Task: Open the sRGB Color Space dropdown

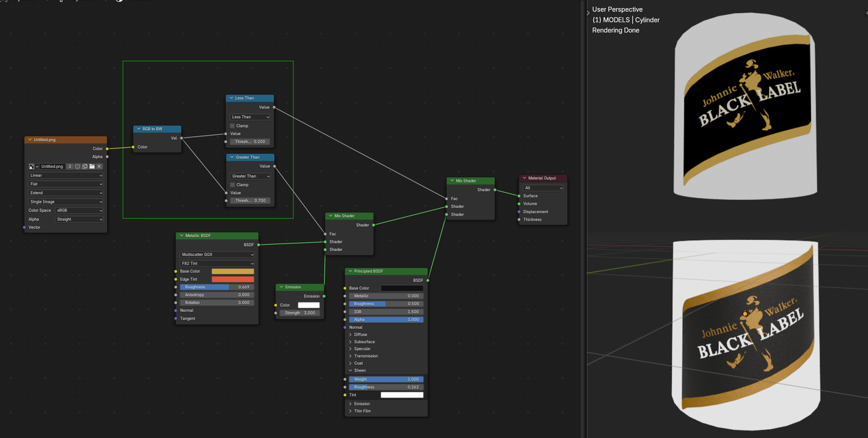Action: (79, 211)
